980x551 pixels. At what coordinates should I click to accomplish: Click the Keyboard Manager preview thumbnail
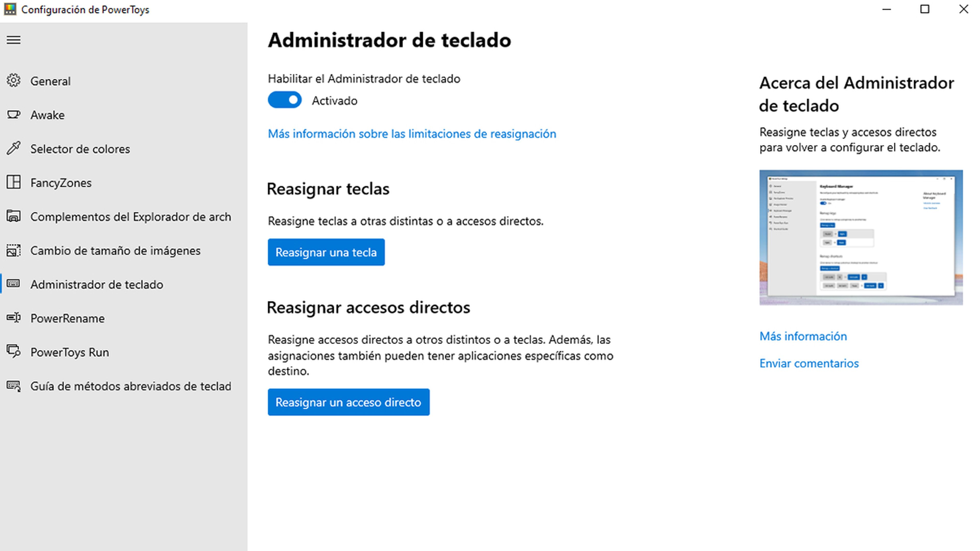(x=861, y=237)
